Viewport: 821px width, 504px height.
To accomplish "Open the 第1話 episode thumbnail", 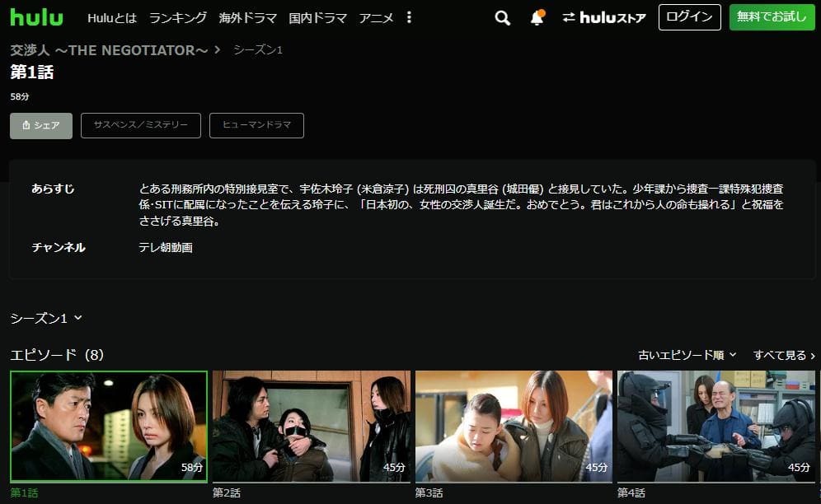I will point(109,427).
